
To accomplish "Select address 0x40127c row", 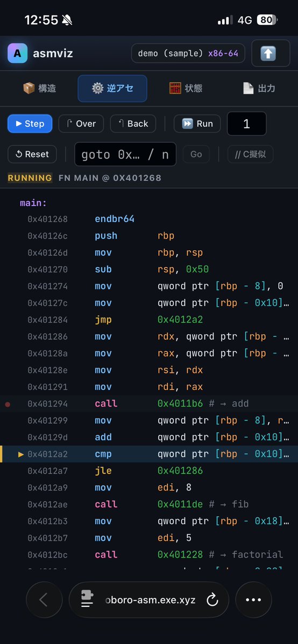I will tap(149, 303).
